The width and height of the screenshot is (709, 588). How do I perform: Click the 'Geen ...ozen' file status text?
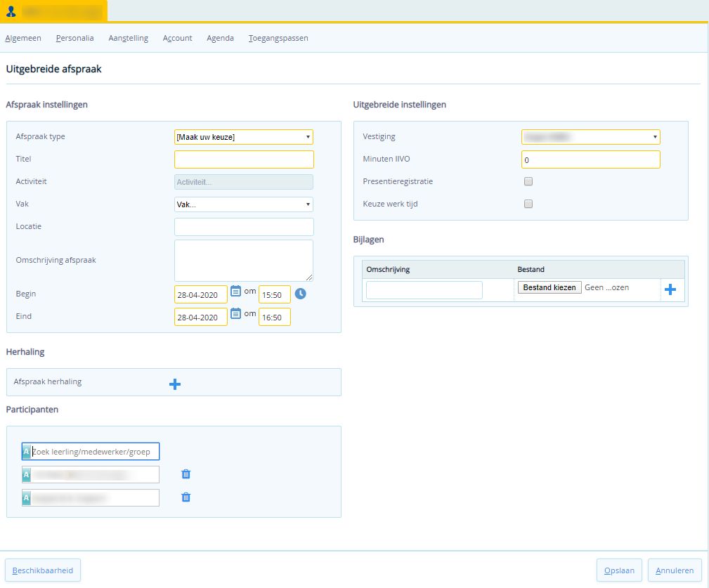click(607, 287)
